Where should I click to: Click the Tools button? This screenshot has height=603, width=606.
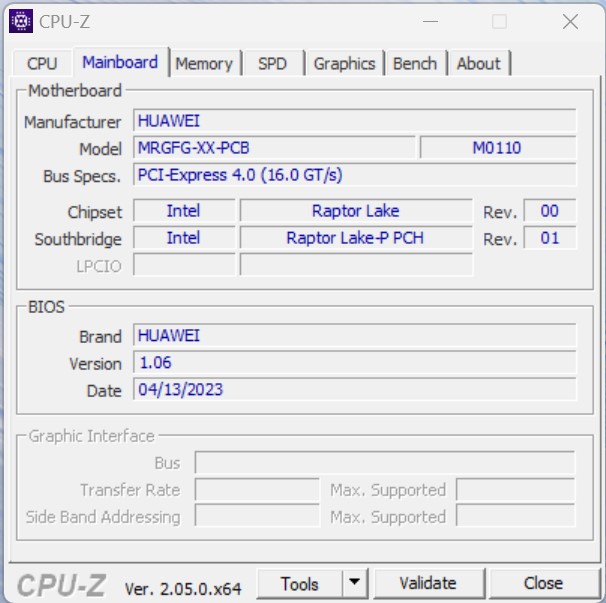pos(300,584)
